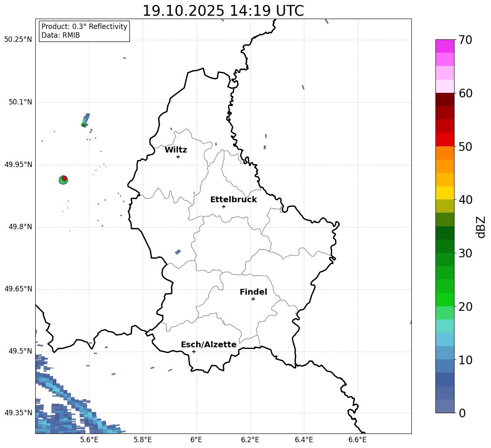Click the small blue echo southwest of Ettelbruck
Viewport: 491px width, 448px height.
[178, 252]
